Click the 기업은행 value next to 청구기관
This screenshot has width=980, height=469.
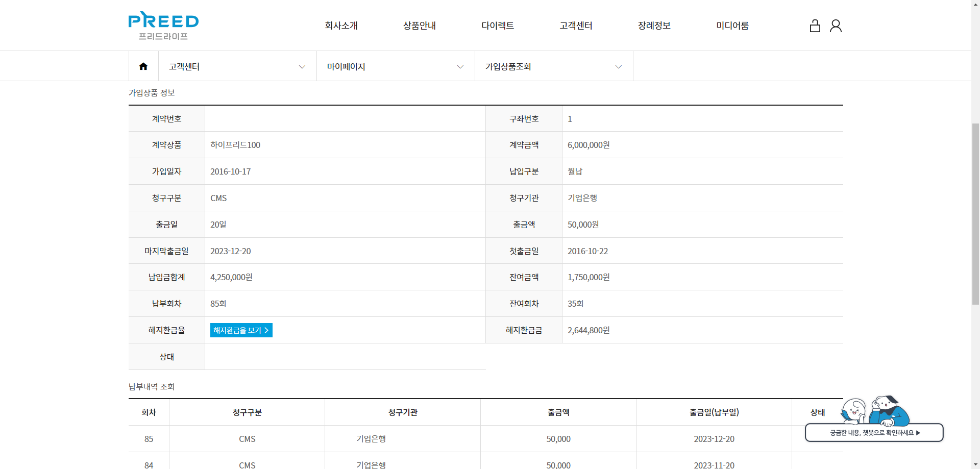pos(582,198)
